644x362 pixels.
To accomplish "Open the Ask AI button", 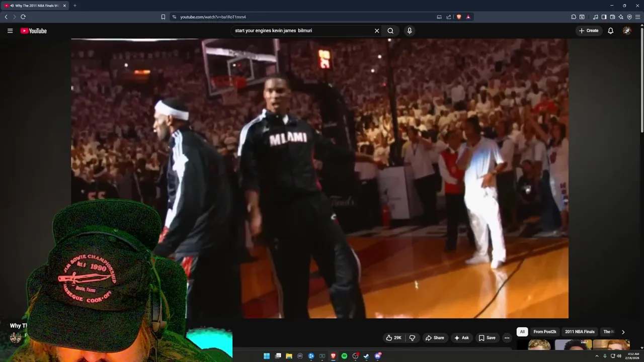I will point(462,338).
